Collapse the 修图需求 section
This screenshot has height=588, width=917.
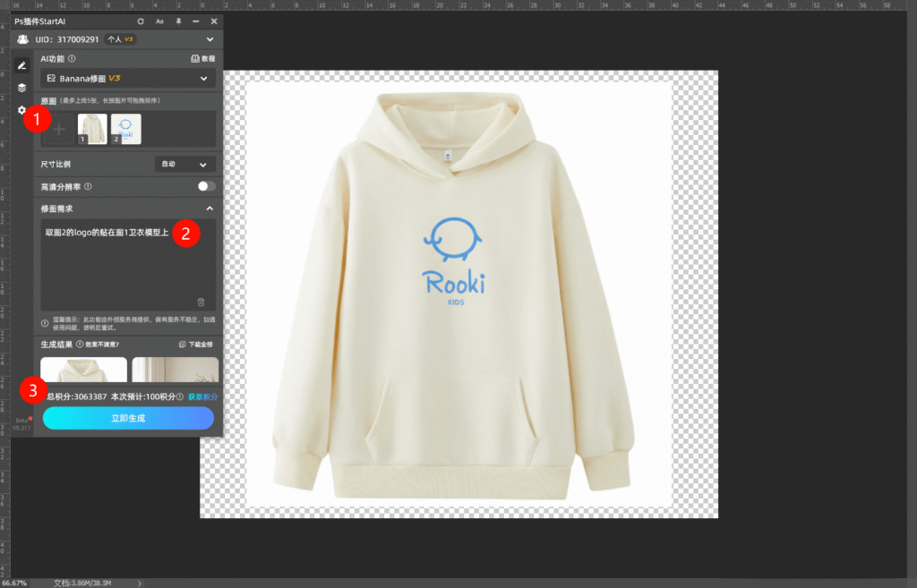click(x=210, y=209)
